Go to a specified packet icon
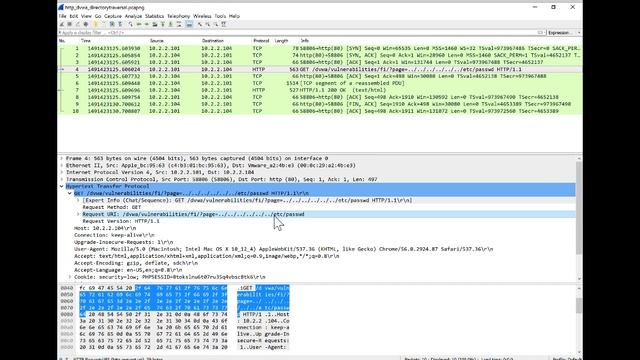The image size is (640, 360). (x=155, y=24)
